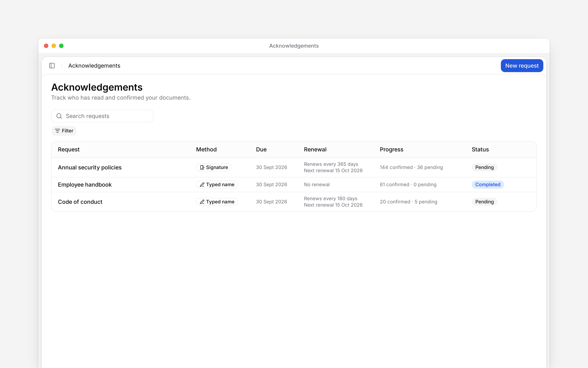
Task: Click the pen icon in Employee handbook row
Action: pyautogui.click(x=202, y=185)
